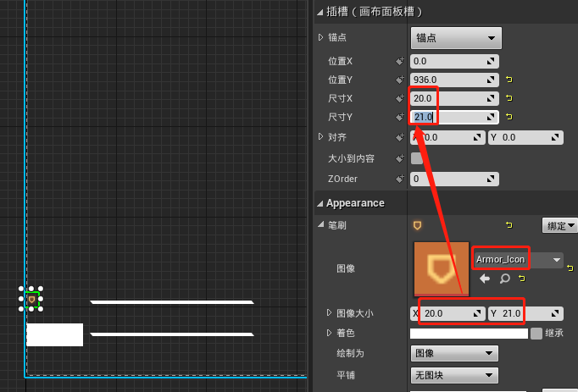Toggle the 大小到内容 checkbox
Image resolution: width=578 pixels, height=392 pixels.
click(417, 158)
